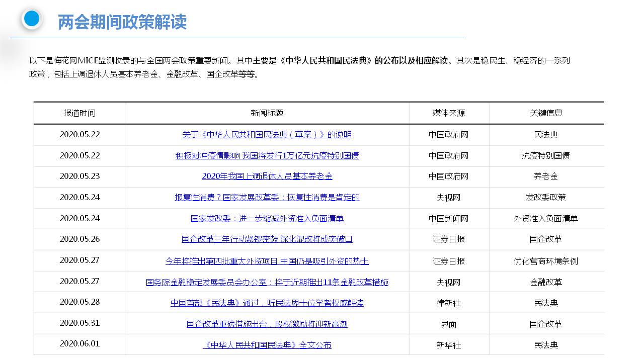Viewport: 644px width, 362px height.
Task: Select the 关键信息 column header
Action: tap(546, 113)
